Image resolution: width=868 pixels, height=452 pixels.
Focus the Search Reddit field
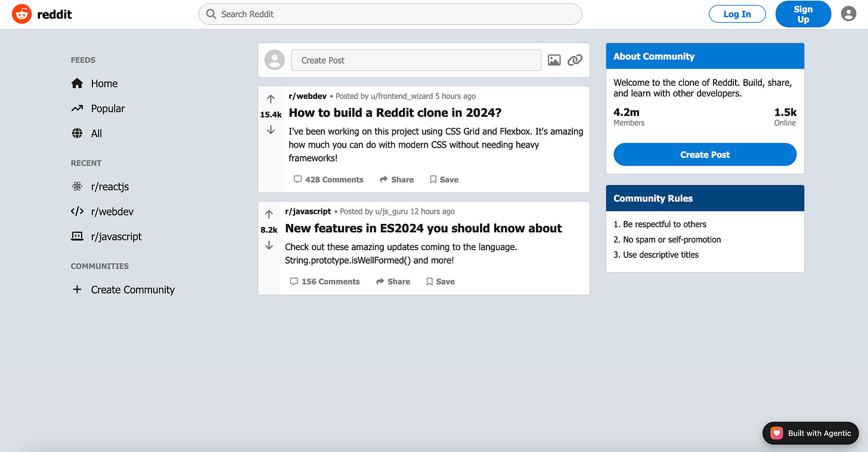pos(390,14)
